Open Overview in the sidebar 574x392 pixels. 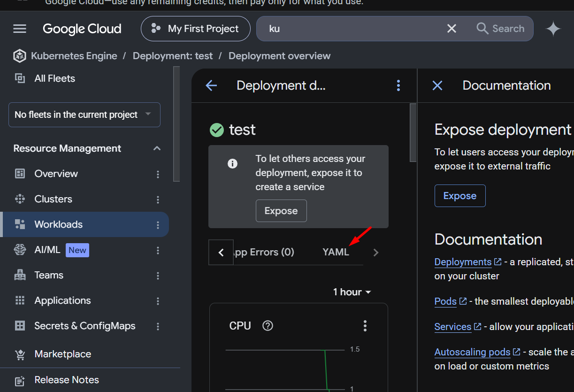[x=56, y=174]
